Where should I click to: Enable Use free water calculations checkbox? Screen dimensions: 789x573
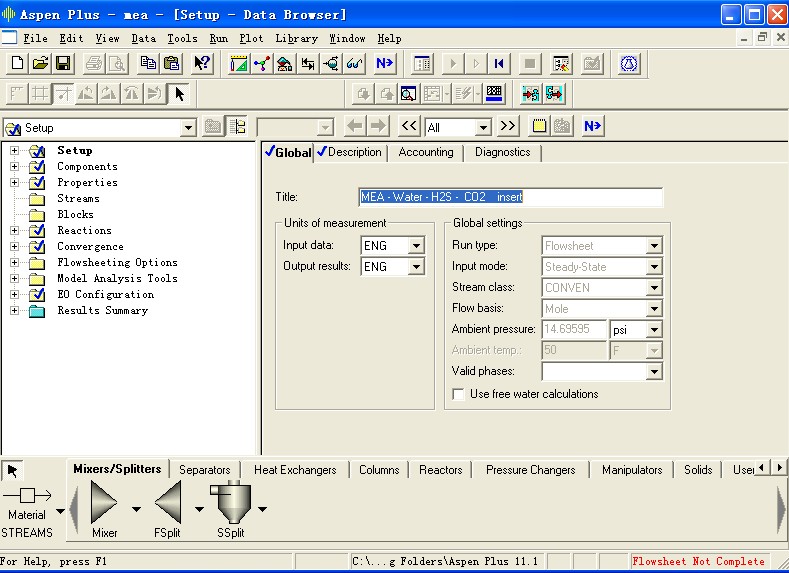coord(460,394)
